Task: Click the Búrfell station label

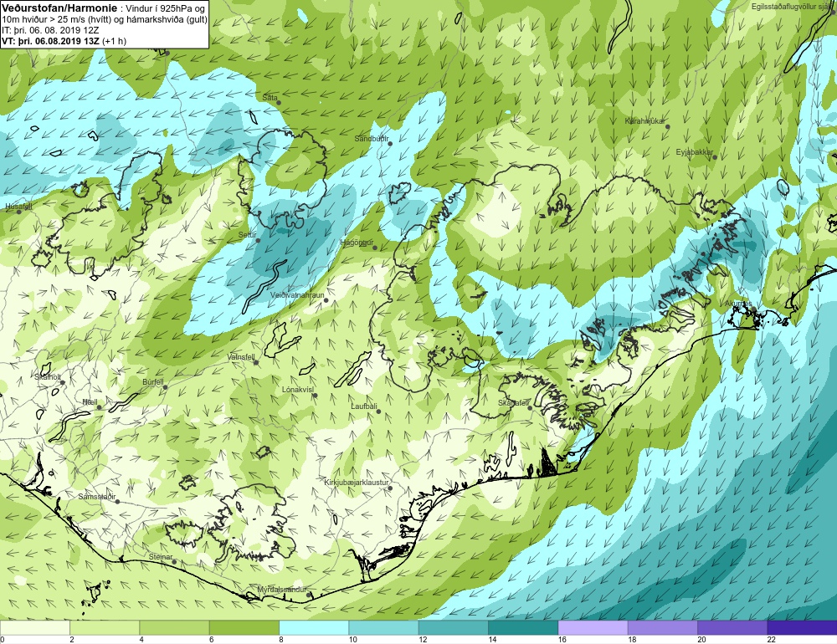Action: pos(153,382)
